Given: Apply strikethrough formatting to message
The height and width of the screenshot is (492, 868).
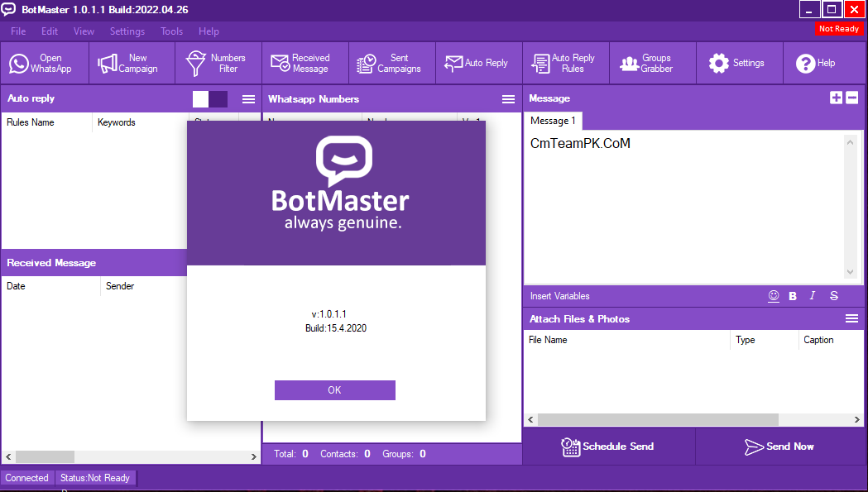Looking at the screenshot, I should pyautogui.click(x=834, y=296).
